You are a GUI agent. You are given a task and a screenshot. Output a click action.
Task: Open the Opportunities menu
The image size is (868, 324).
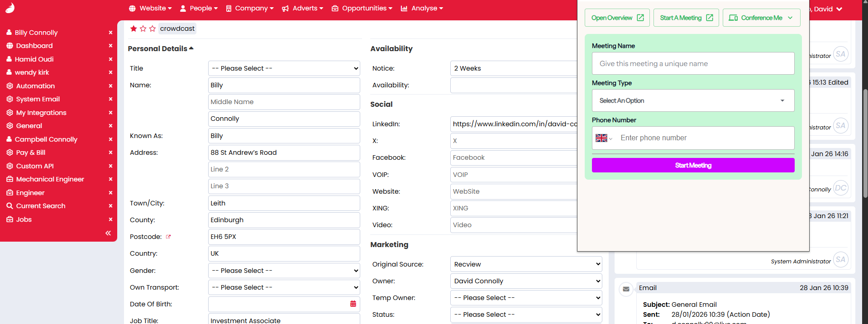pyautogui.click(x=362, y=8)
